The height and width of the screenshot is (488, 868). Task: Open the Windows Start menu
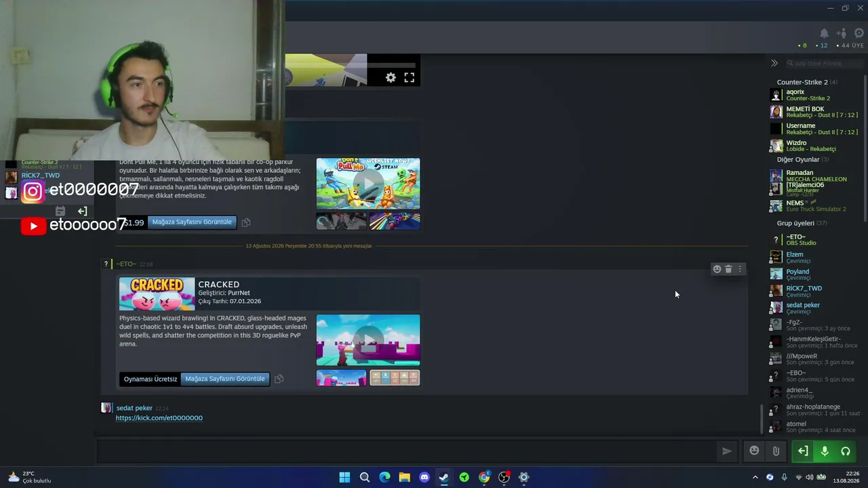point(344,477)
